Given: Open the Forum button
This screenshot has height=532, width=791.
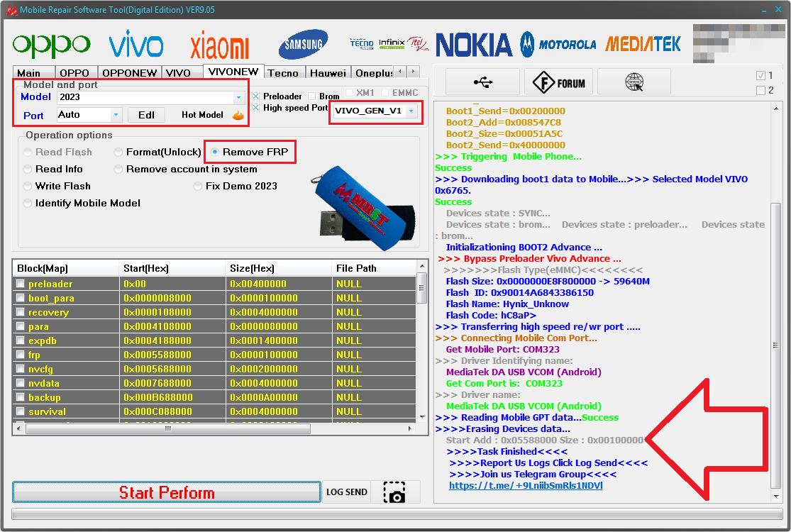Looking at the screenshot, I should point(558,82).
